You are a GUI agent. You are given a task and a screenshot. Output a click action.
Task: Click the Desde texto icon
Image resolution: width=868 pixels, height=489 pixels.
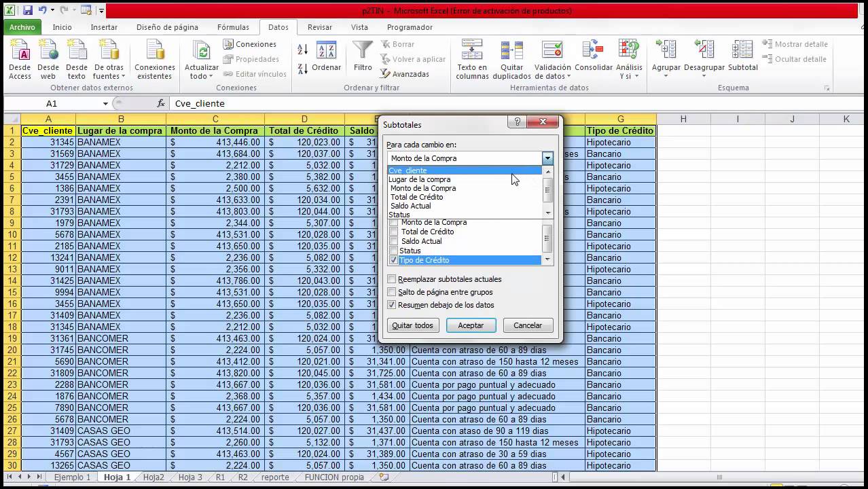tap(77, 60)
